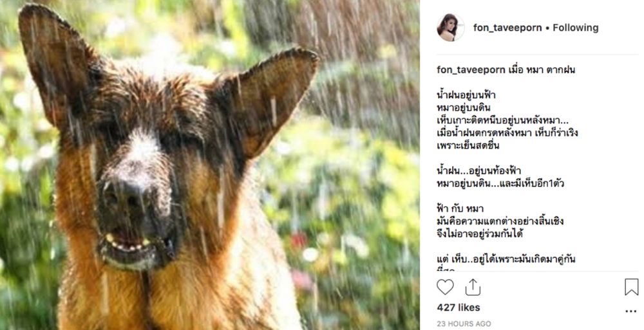Screen dimensions: 644x330
Task: Save the post with the bookmark icon
Action: 631,287
